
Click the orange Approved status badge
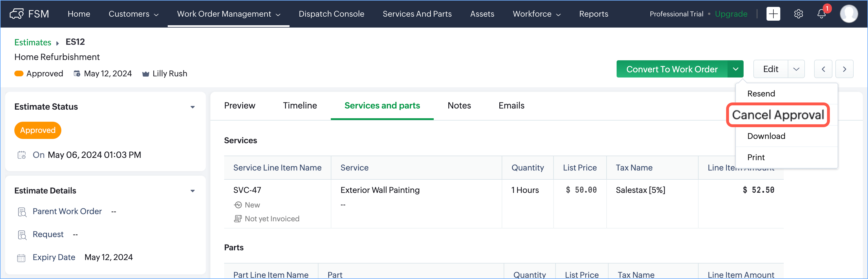click(38, 130)
